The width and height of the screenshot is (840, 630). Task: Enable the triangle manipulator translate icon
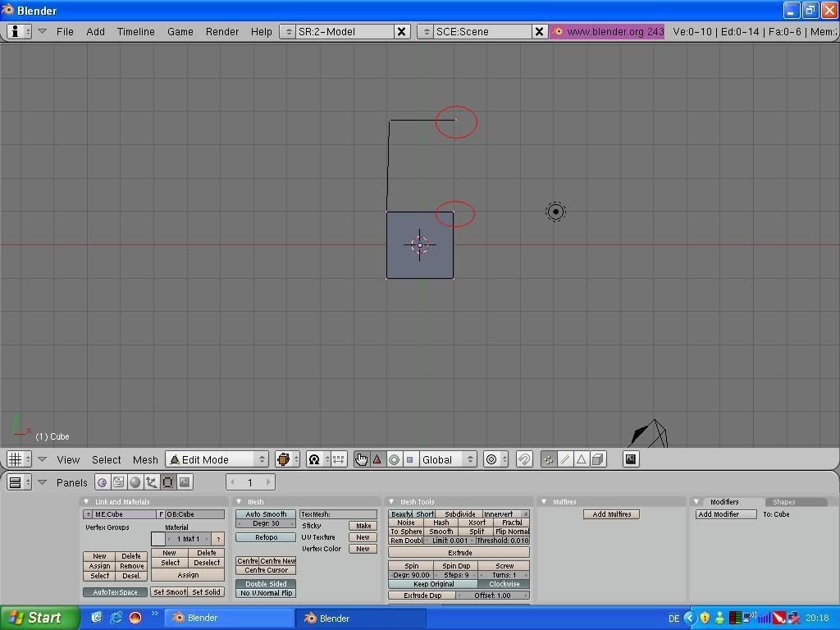(377, 459)
